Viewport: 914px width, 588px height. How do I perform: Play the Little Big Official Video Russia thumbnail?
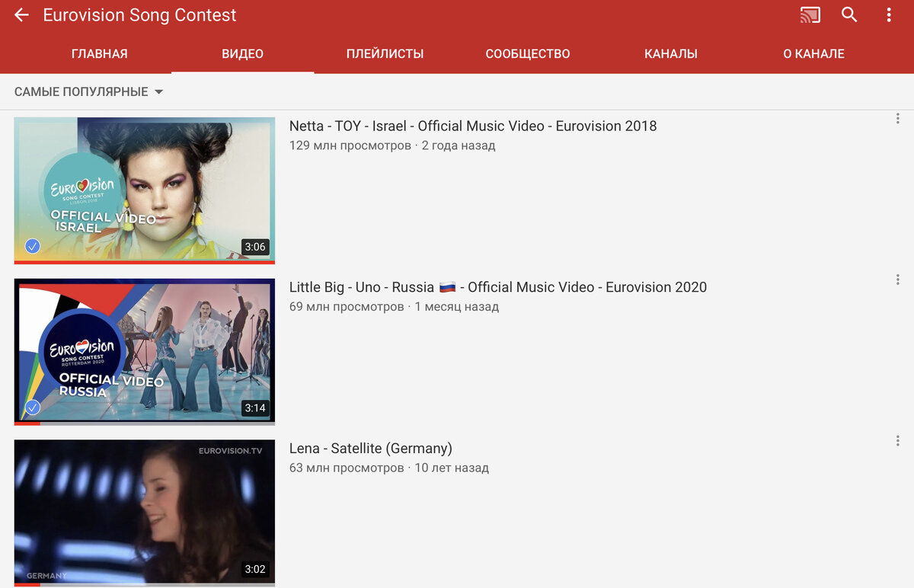(x=145, y=350)
